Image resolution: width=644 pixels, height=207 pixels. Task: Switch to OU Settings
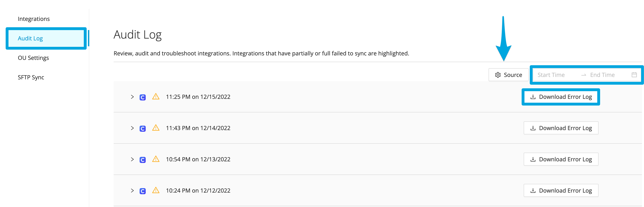click(33, 58)
